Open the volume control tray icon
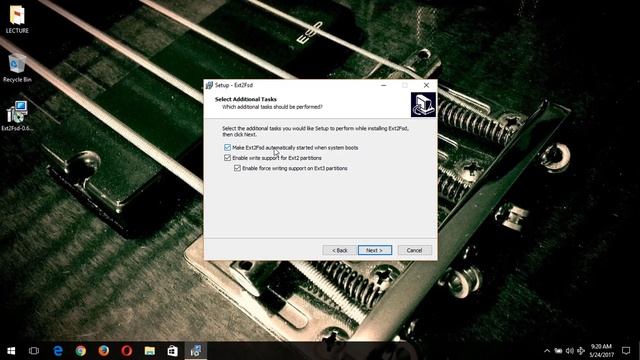This screenshot has height=360, width=640. click(570, 351)
